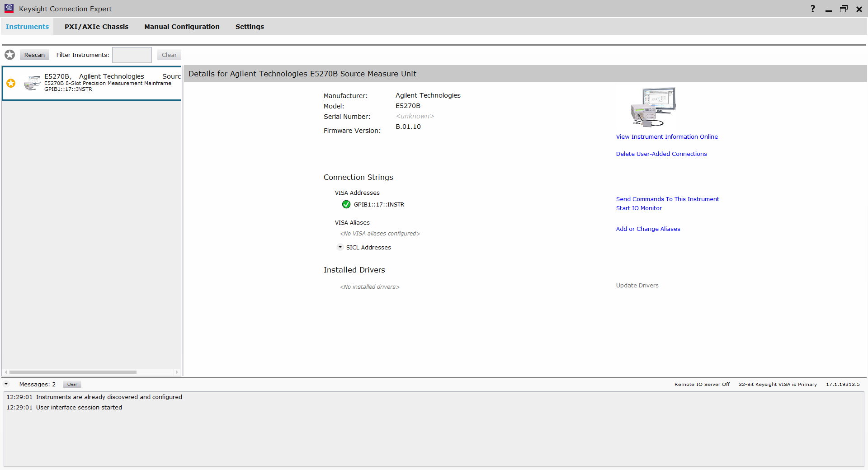Close Keysight Connection Expert window

(x=859, y=9)
